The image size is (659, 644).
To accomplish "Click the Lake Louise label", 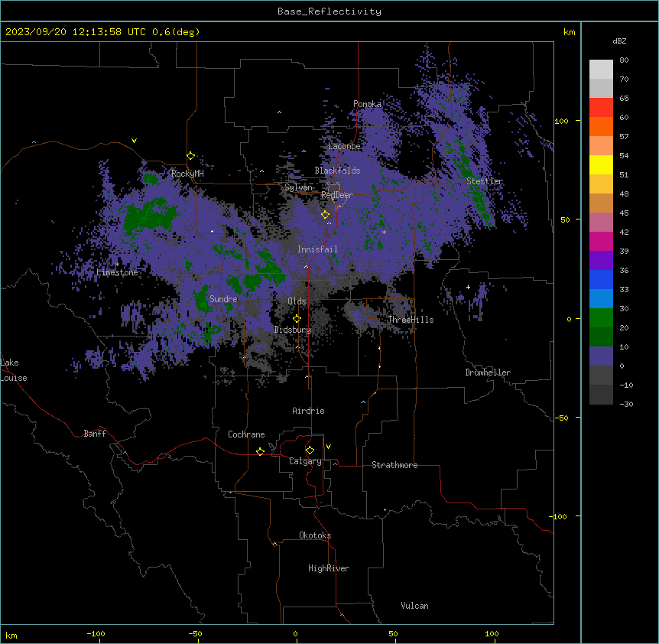I will click(14, 370).
